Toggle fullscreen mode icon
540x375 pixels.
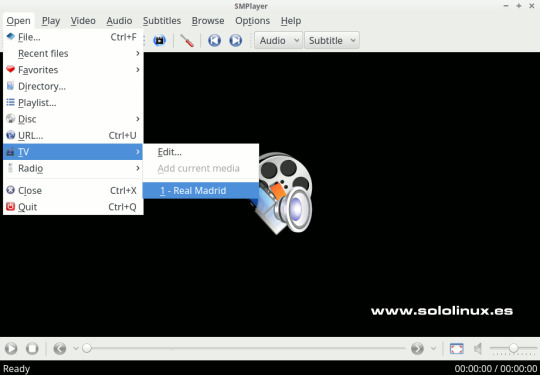click(x=457, y=348)
